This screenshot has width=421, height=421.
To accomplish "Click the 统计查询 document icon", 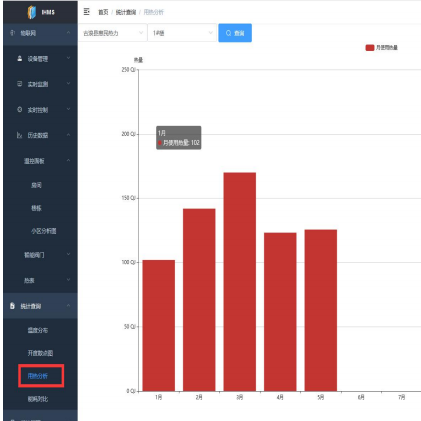I will click(x=12, y=306).
